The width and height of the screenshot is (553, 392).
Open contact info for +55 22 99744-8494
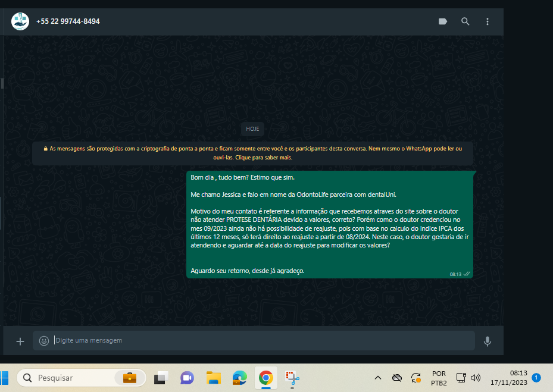(x=68, y=21)
